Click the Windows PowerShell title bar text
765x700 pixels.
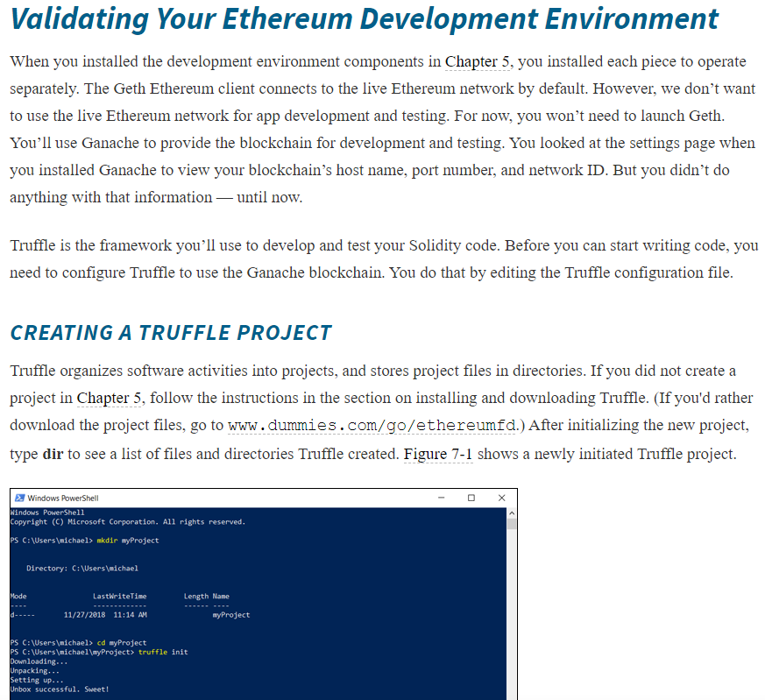coord(63,498)
